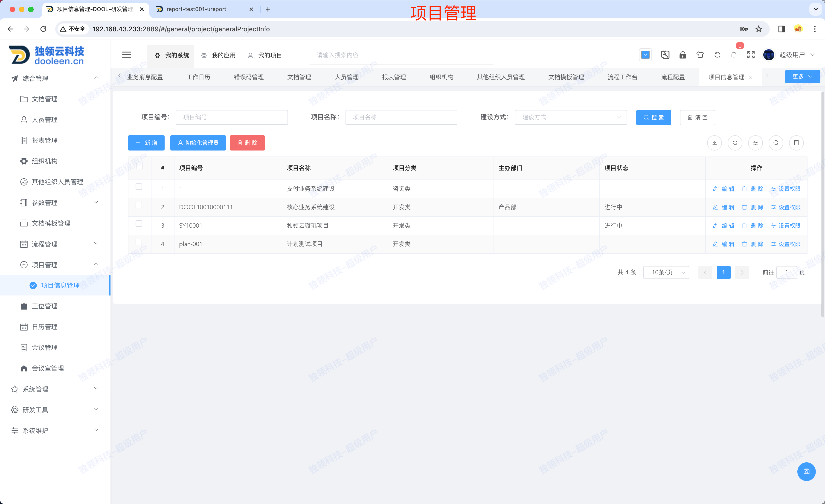Screen dimensions: 825x504
Task: Open the browser side panel icon
Action: pyautogui.click(x=781, y=29)
